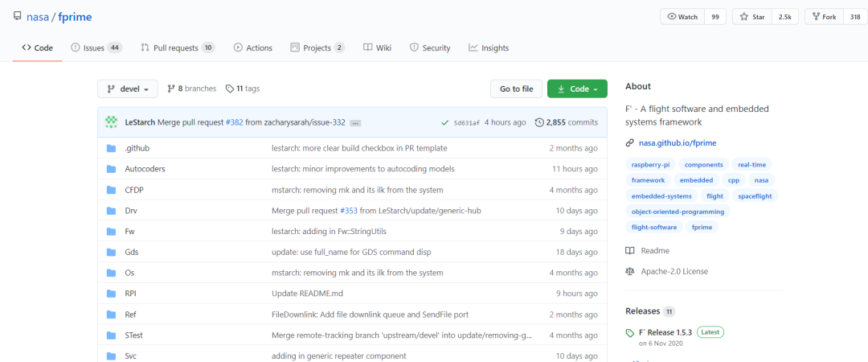Open the Projects tab
The width and height of the screenshot is (868, 362).
click(317, 47)
